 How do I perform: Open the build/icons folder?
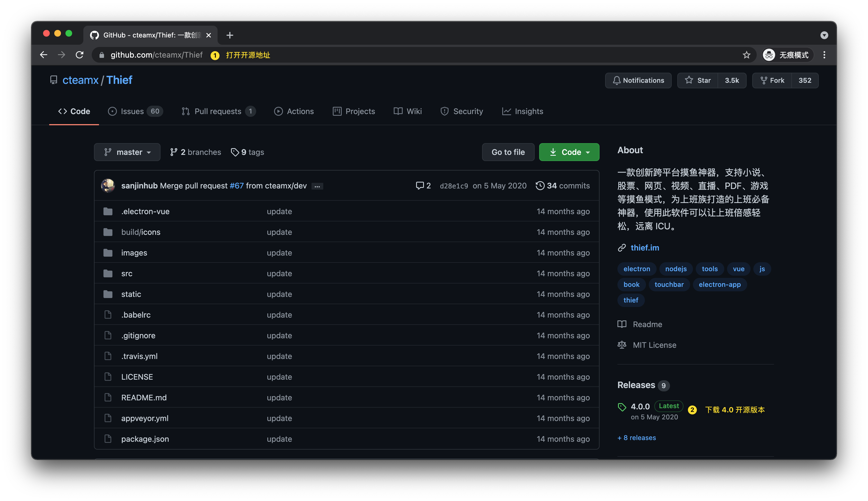click(141, 232)
